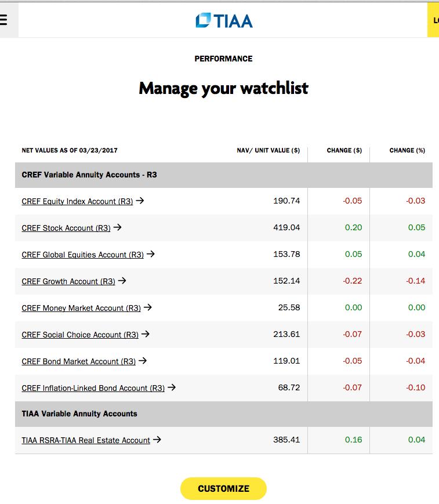
Task: Select NAV value 213.61
Action: tap(286, 334)
